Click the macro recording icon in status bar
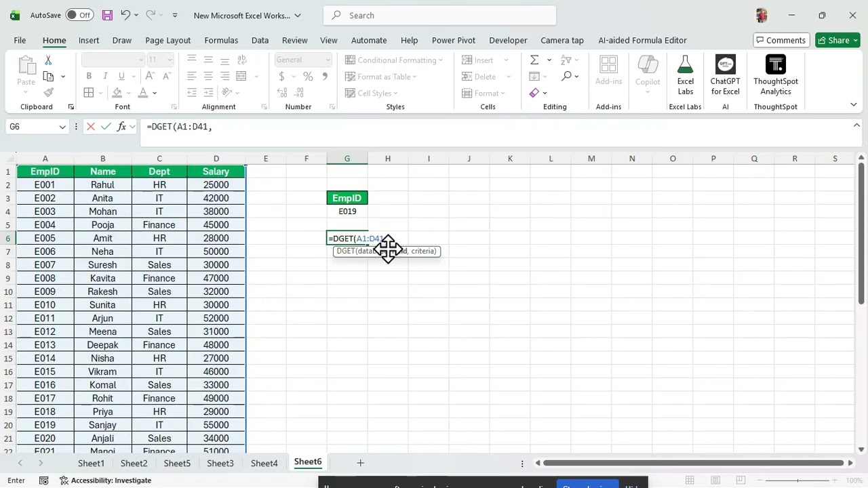This screenshot has height=488, width=868. click(43, 481)
